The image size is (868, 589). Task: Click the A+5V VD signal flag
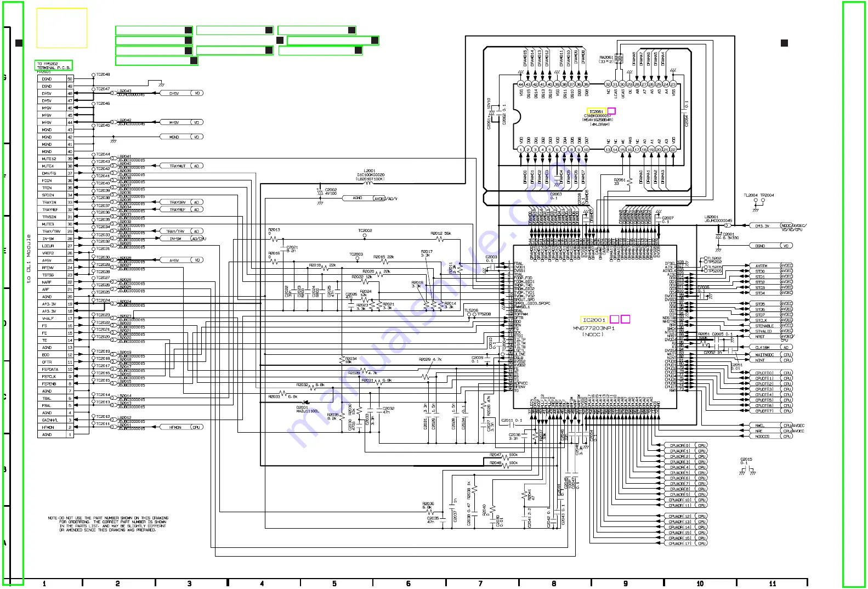[182, 260]
